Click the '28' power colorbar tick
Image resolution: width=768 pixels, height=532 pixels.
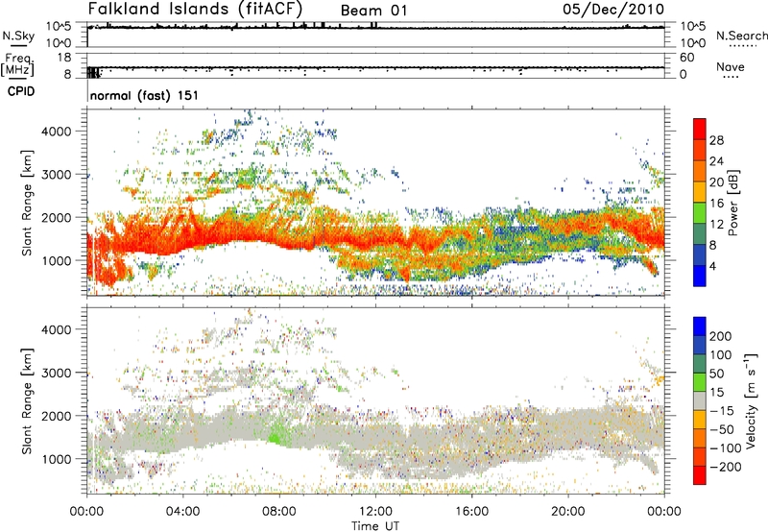point(716,140)
